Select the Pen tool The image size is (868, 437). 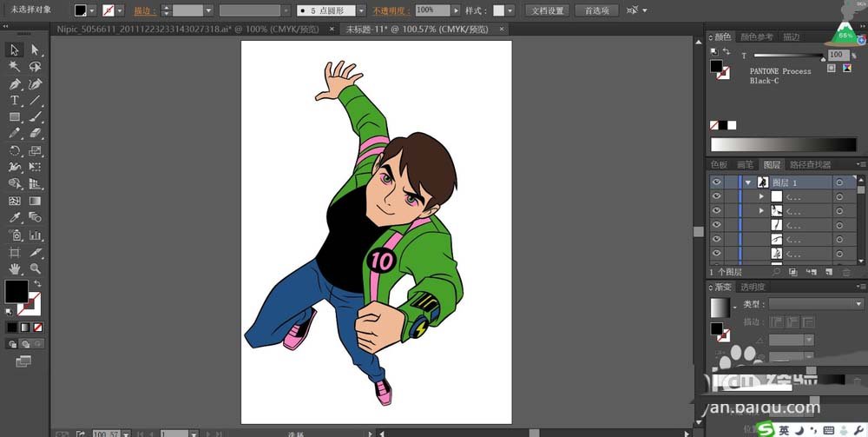(x=15, y=83)
